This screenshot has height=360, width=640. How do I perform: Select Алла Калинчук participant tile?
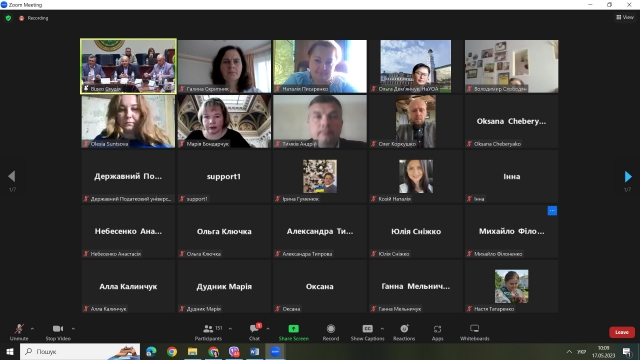click(129, 287)
